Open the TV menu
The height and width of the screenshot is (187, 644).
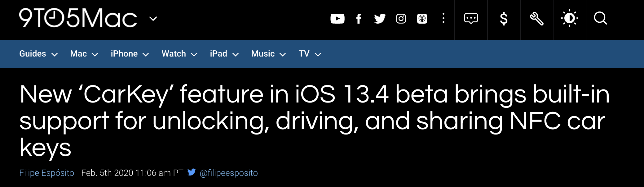[x=304, y=54]
